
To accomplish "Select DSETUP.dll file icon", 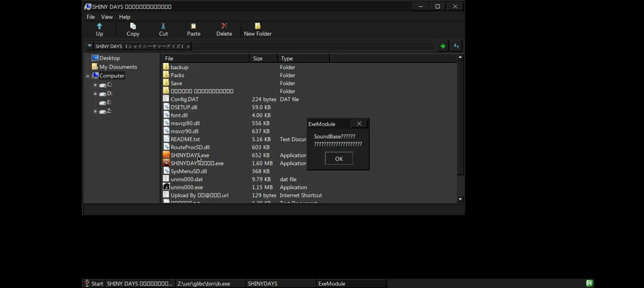I will pyautogui.click(x=166, y=107).
